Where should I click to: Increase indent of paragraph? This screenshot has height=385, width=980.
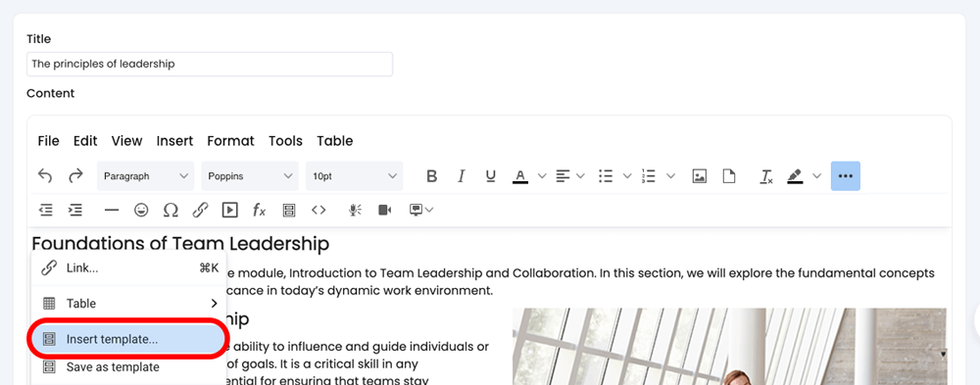(75, 210)
